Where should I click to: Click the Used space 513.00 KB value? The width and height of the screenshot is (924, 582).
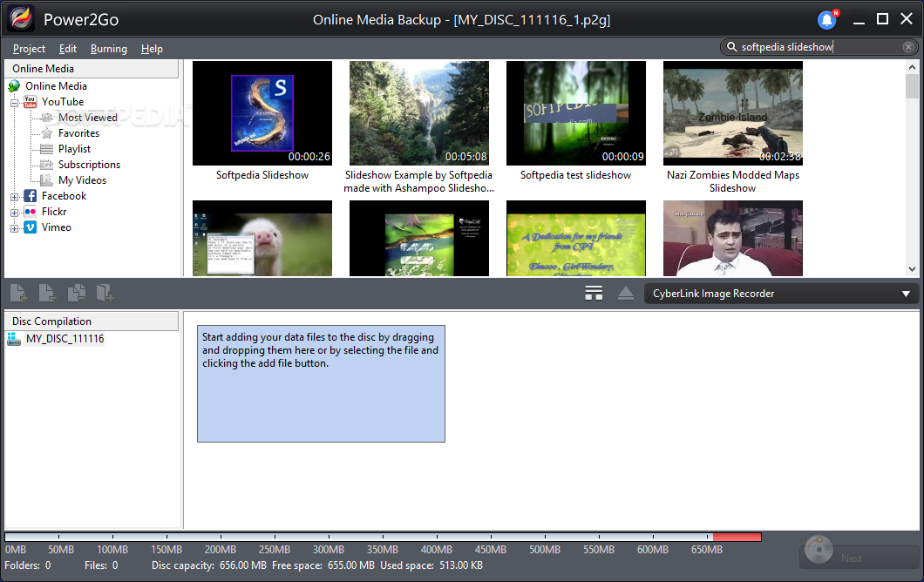[460, 565]
